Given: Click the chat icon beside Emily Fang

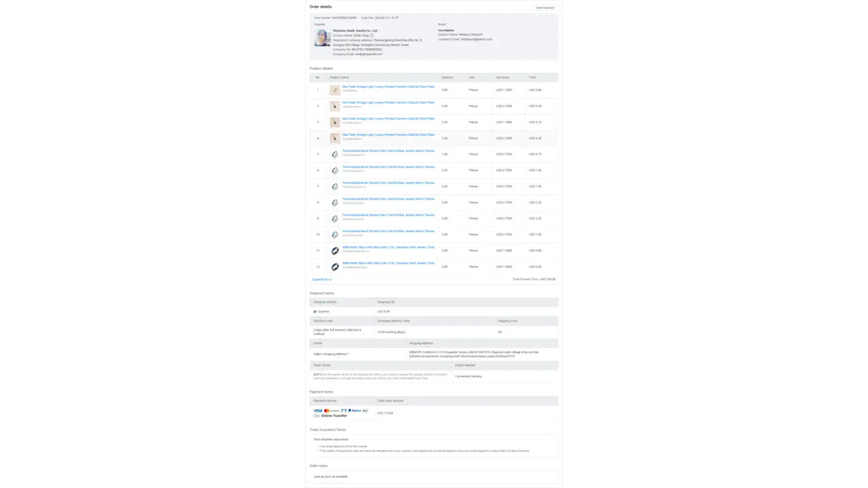Looking at the screenshot, I should point(372,36).
